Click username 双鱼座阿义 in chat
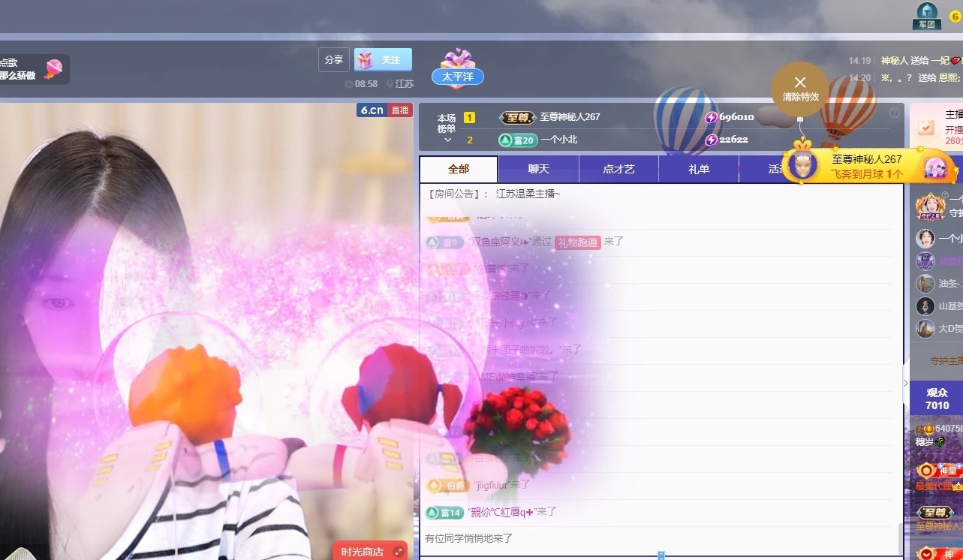963x560 pixels. pyautogui.click(x=498, y=242)
